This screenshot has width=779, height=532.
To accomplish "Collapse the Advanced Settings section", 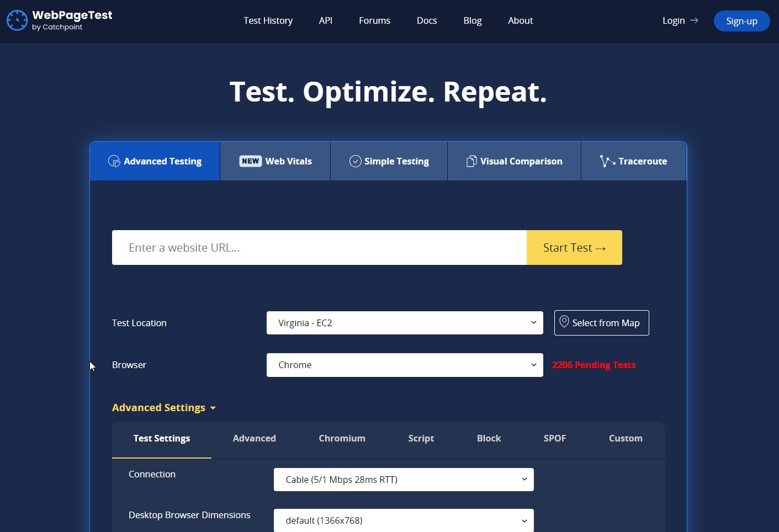I will tap(163, 408).
